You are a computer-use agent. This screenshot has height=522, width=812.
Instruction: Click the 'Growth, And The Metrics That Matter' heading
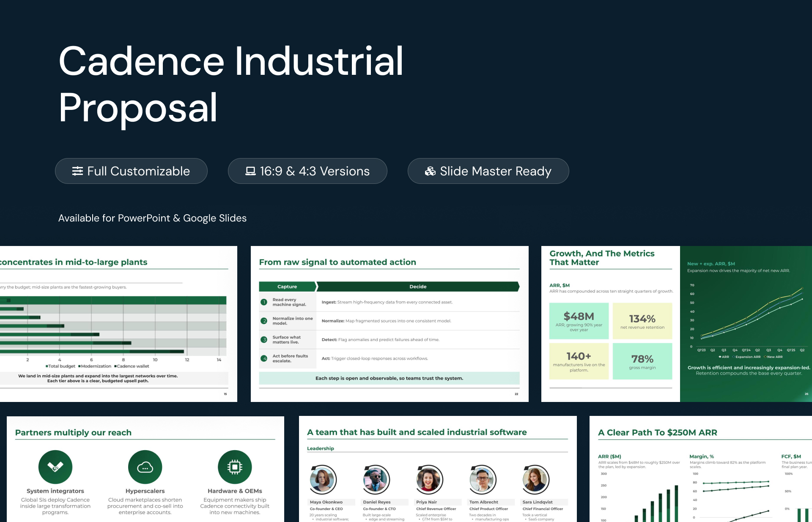[x=602, y=258]
